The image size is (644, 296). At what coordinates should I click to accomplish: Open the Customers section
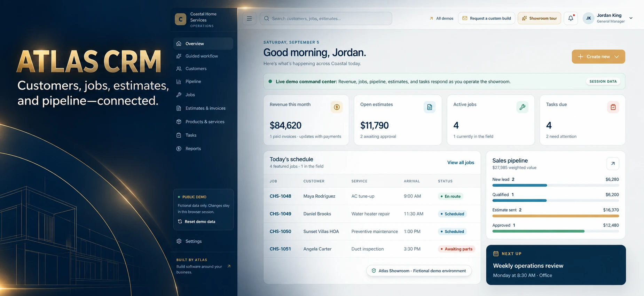click(203, 69)
